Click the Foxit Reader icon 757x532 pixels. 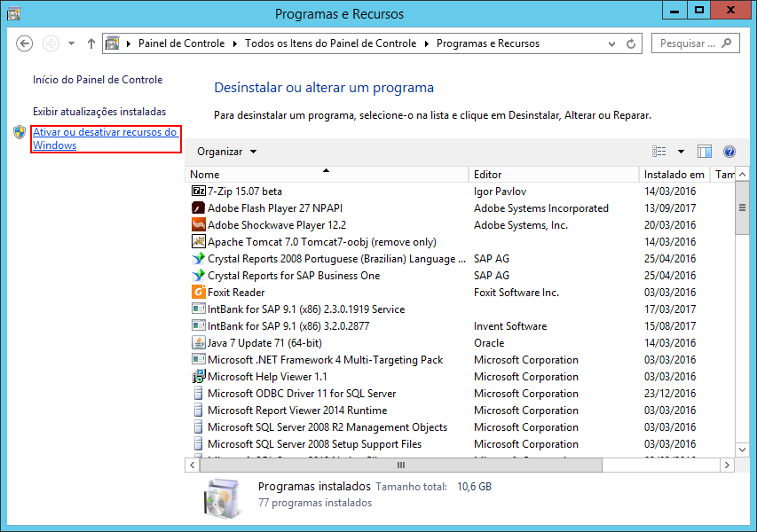199,293
